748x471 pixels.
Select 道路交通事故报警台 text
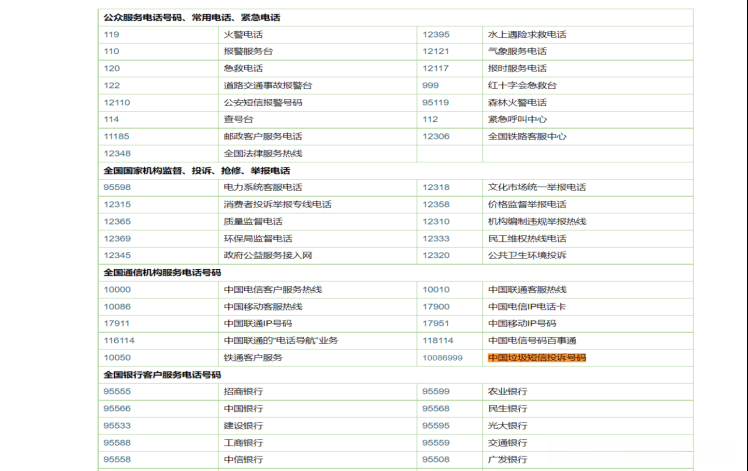[268, 85]
